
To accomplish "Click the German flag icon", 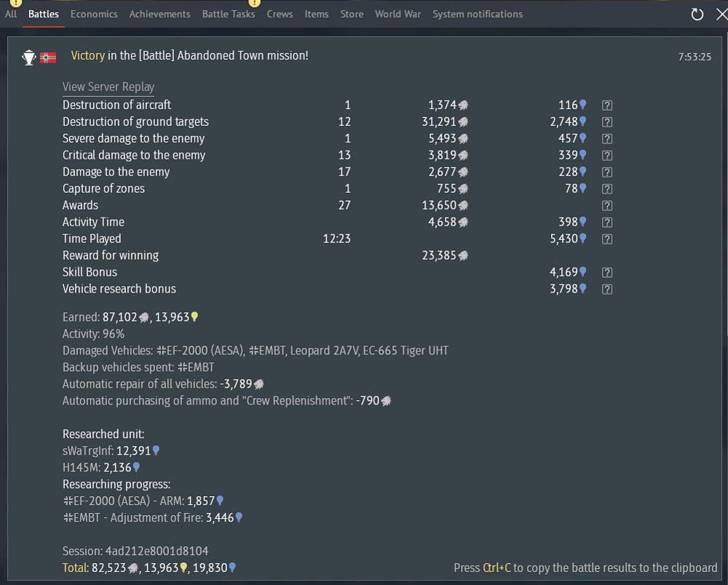I will click(48, 57).
